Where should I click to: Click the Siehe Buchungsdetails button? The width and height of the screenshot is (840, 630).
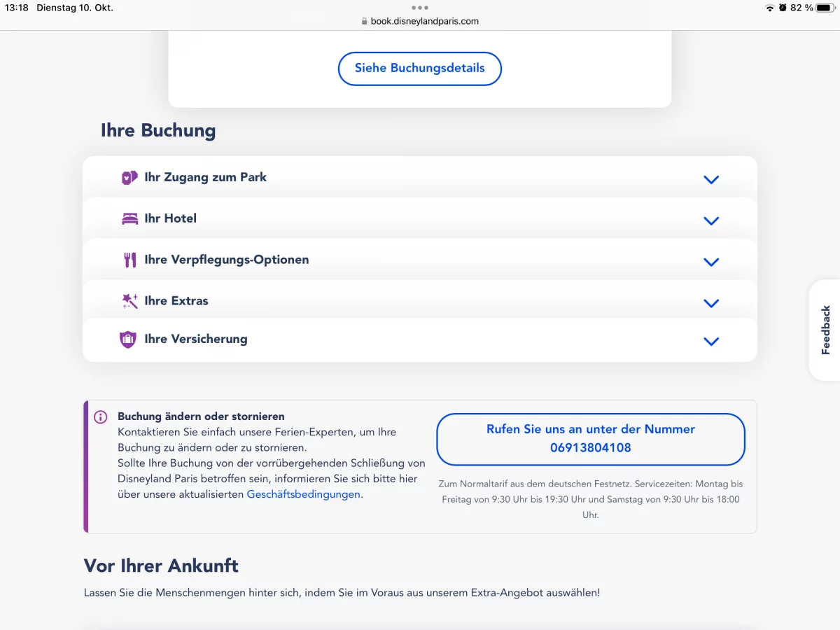click(420, 69)
